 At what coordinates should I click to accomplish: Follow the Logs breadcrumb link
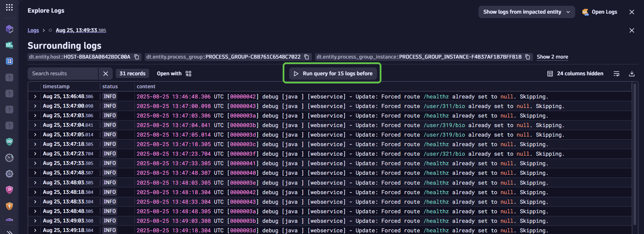[x=33, y=30]
